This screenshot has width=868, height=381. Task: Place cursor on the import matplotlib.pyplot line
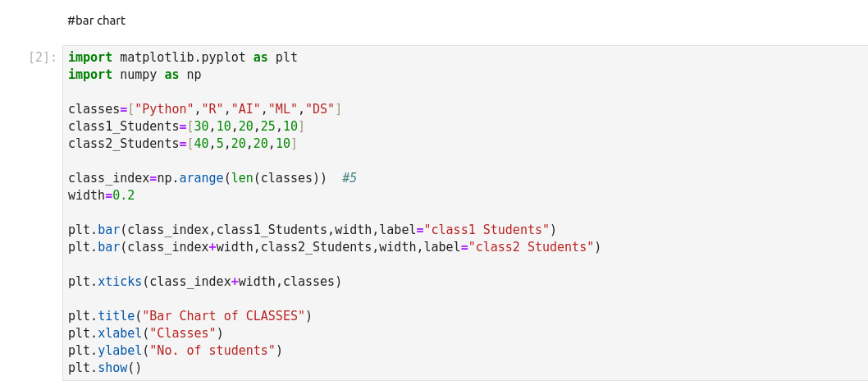[182, 57]
